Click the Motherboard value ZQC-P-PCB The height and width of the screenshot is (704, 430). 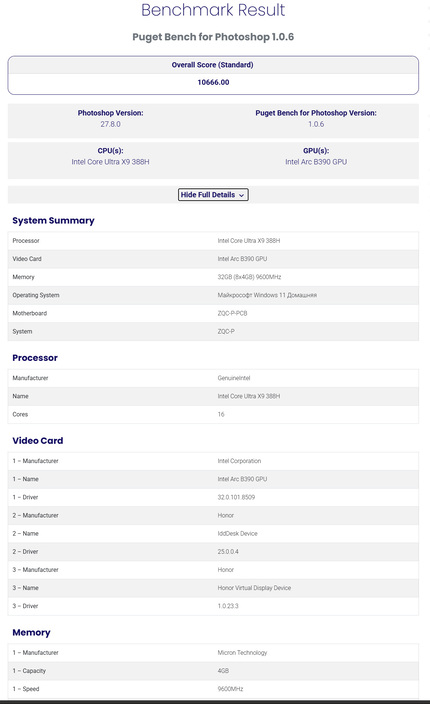(x=232, y=313)
